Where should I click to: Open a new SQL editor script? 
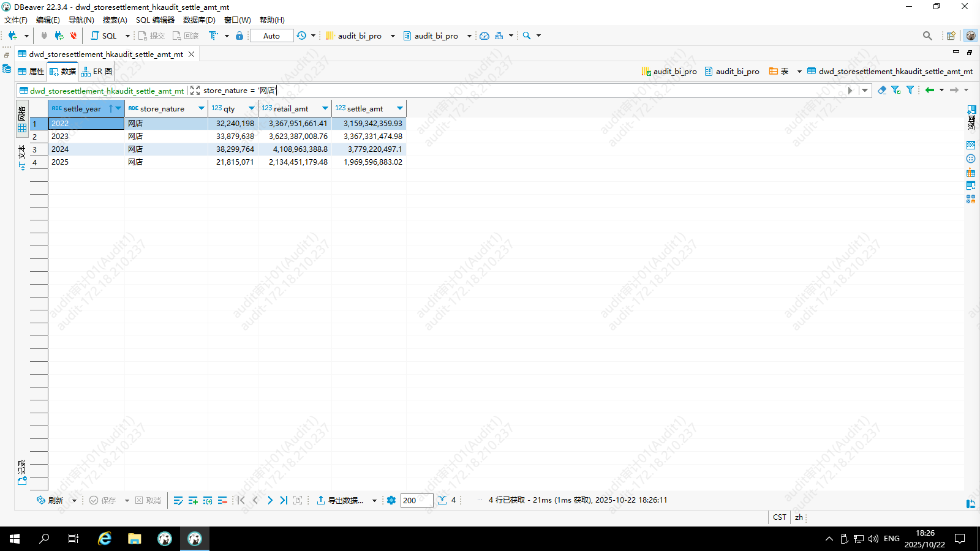(x=104, y=36)
